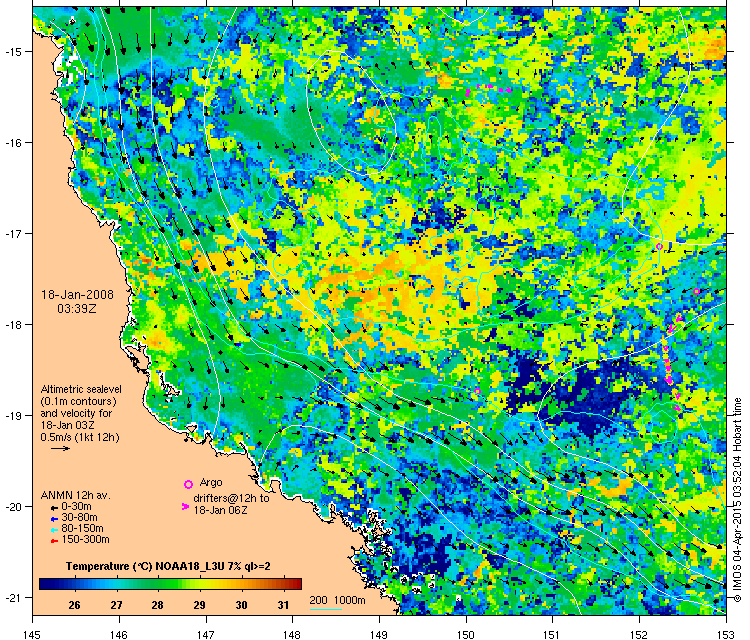This screenshot has height=640, width=750.
Task: Click latitude axis label -15
Action: pyautogui.click(x=12, y=52)
